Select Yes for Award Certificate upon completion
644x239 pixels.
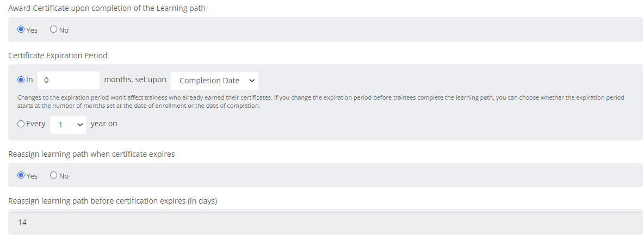coord(21,29)
